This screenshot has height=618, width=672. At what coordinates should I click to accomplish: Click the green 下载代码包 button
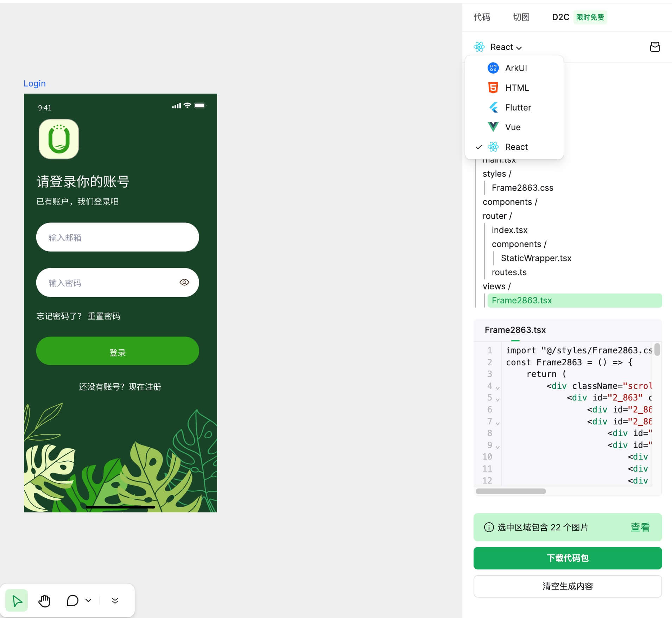click(567, 558)
